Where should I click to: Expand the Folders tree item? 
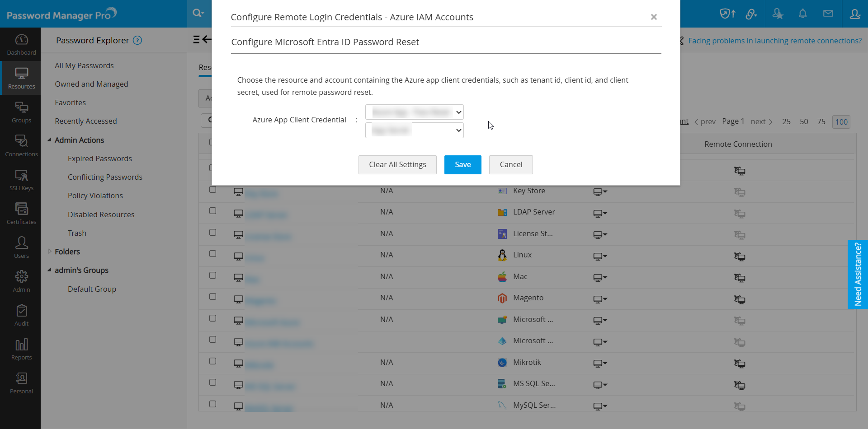(50, 252)
